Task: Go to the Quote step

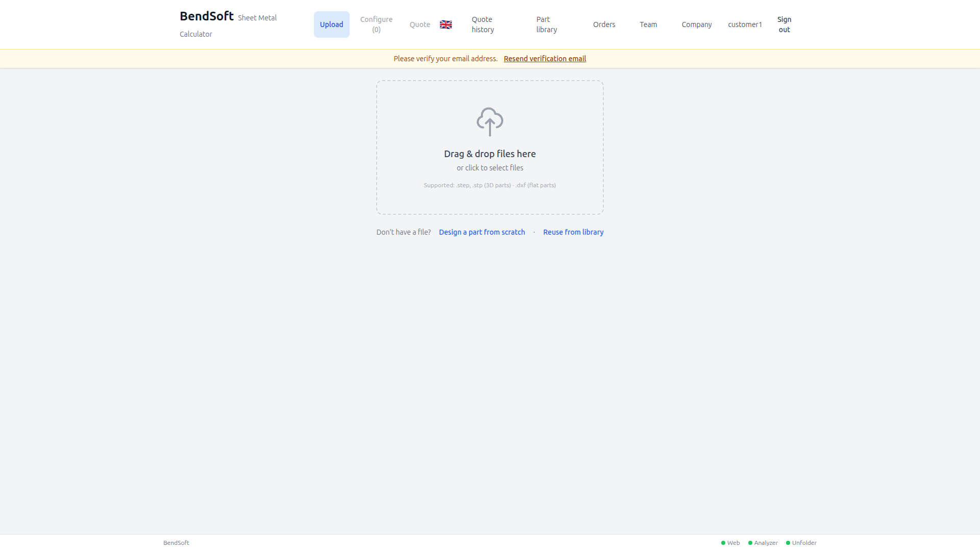Action: 420,24
